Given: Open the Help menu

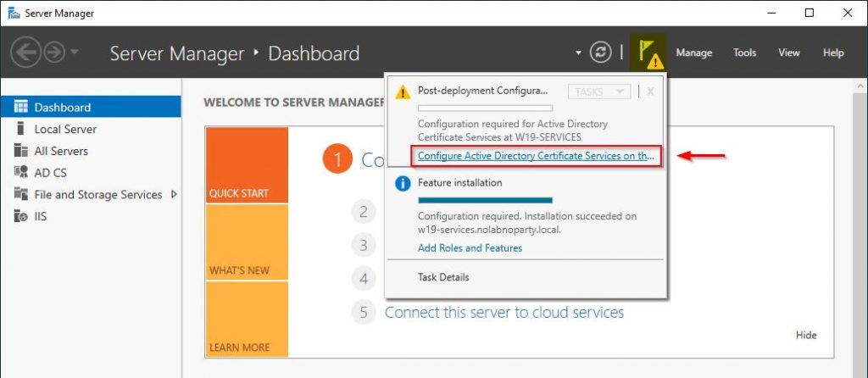Looking at the screenshot, I should pos(833,53).
